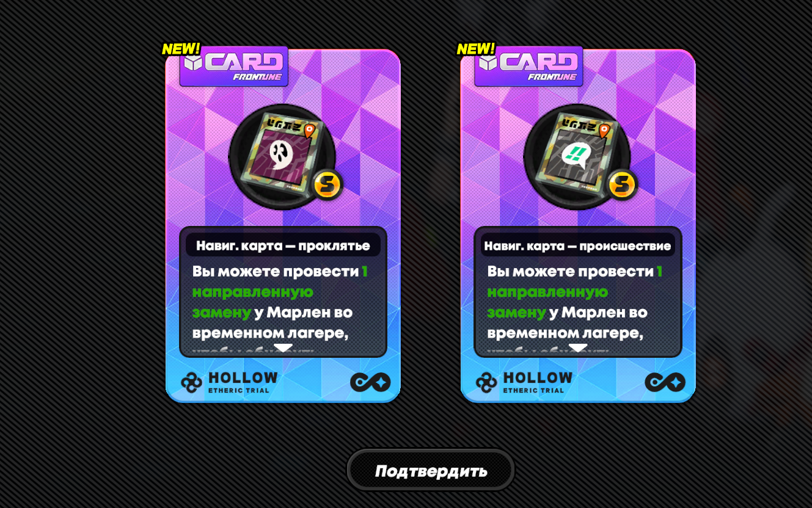Click the NEW! tag on right card
This screenshot has width=812, height=508.
[x=476, y=49]
